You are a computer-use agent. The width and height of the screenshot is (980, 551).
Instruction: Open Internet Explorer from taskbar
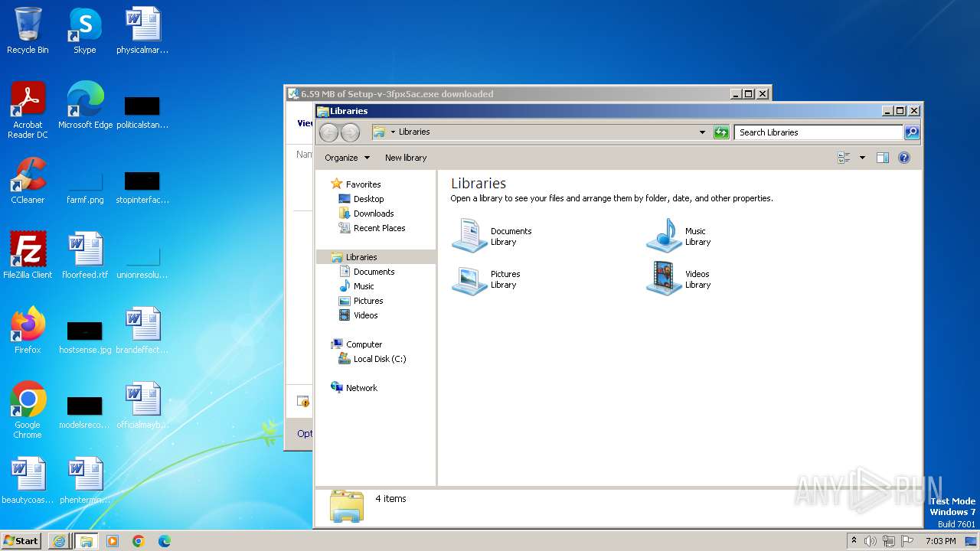tap(59, 541)
